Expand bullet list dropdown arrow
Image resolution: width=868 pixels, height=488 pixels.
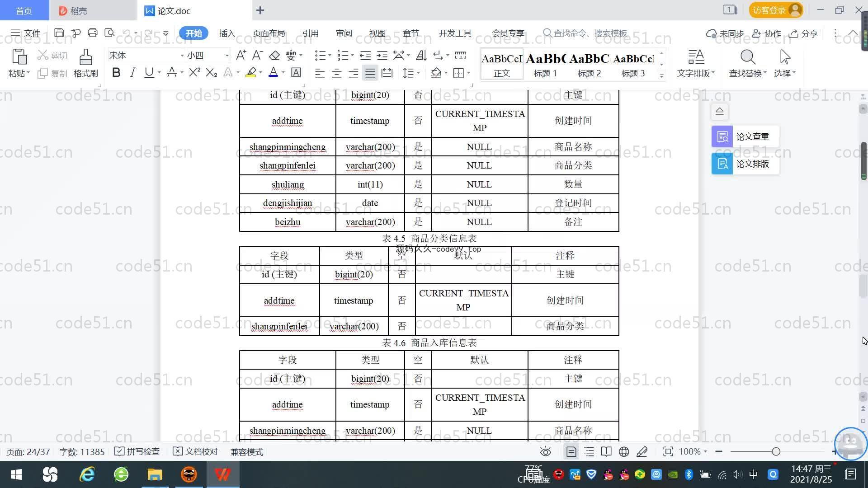click(x=330, y=56)
